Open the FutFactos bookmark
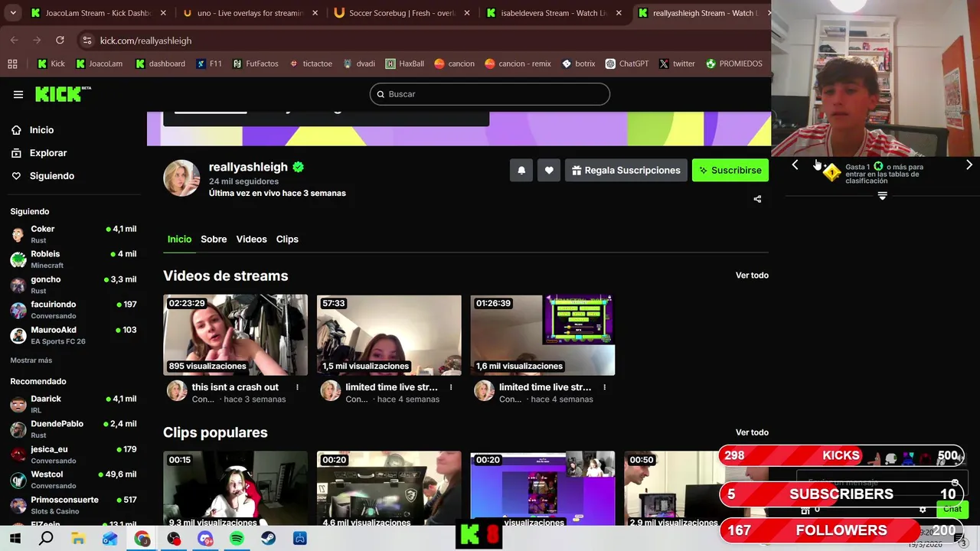The height and width of the screenshot is (551, 980). [x=256, y=64]
